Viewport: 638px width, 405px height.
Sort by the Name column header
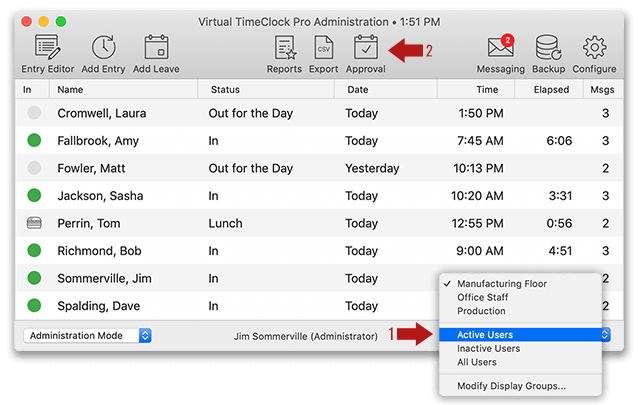tap(123, 90)
